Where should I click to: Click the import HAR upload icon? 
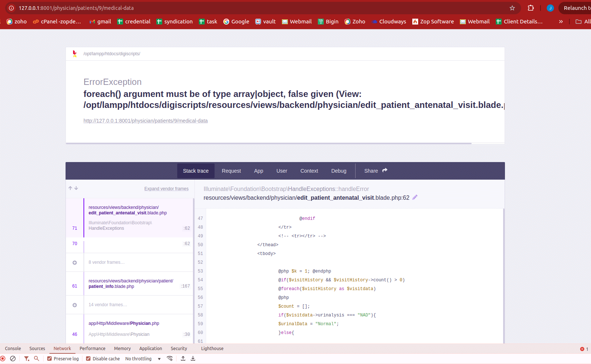point(183,359)
